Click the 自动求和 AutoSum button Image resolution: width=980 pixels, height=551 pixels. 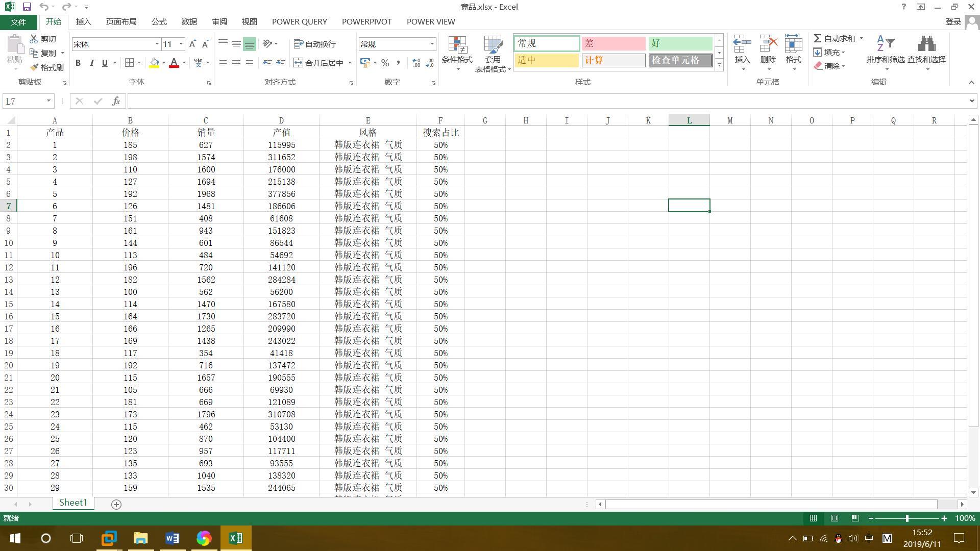pos(834,38)
